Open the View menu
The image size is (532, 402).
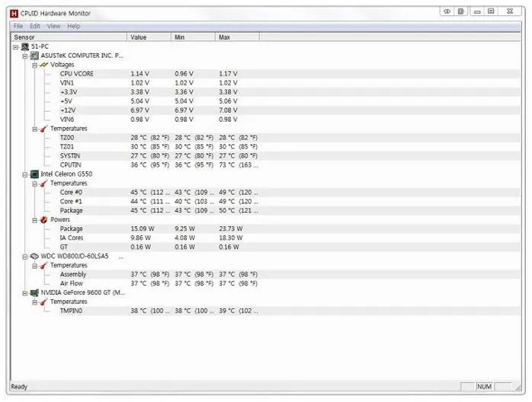[53, 26]
